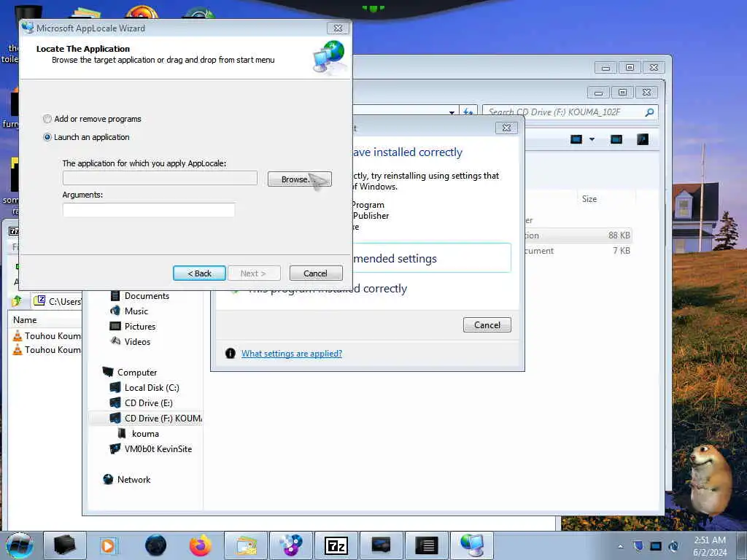
Task: Open the Windows Start orb
Action: pyautogui.click(x=19, y=545)
